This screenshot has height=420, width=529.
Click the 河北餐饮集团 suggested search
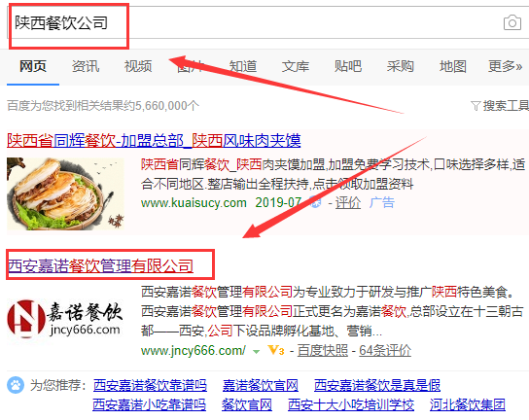click(x=468, y=404)
